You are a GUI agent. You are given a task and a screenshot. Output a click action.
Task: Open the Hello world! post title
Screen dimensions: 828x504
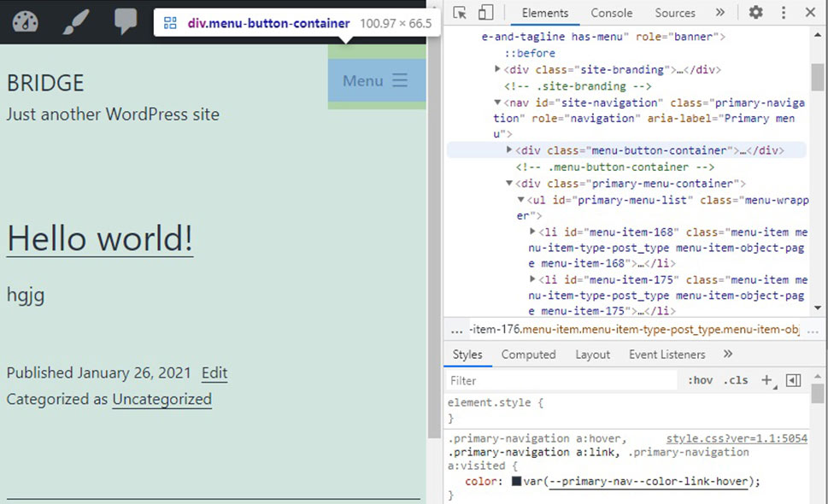[100, 238]
